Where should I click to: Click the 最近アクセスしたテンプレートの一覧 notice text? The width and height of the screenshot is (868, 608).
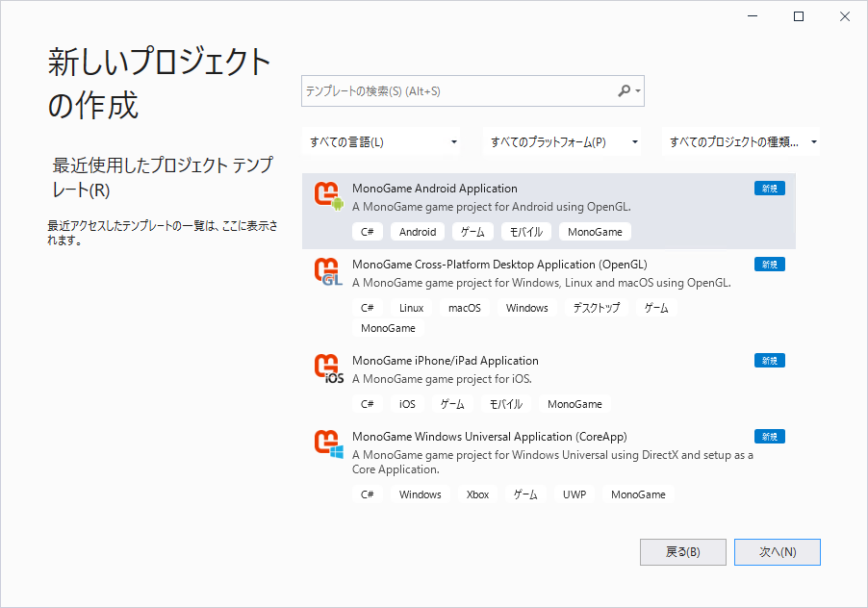pos(163,233)
